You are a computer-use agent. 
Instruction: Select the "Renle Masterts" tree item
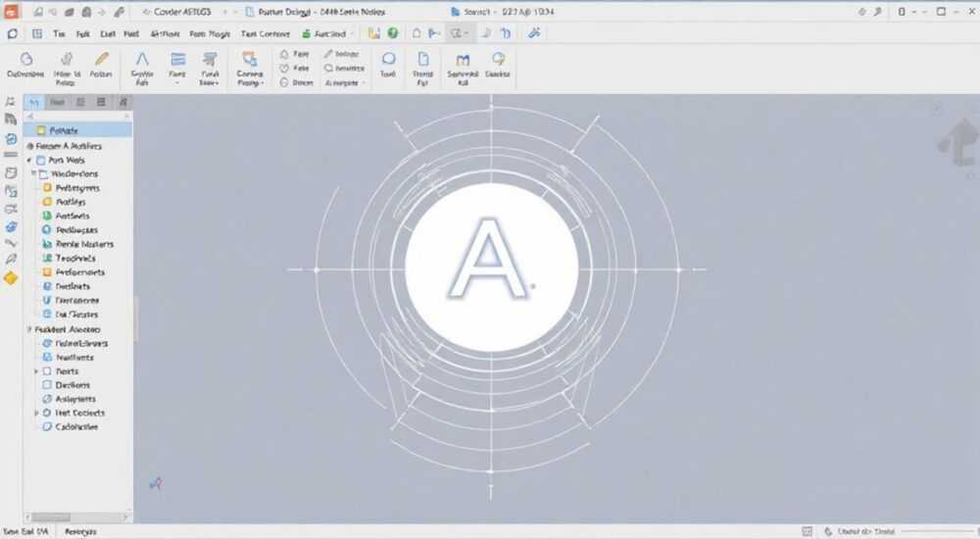(77, 244)
